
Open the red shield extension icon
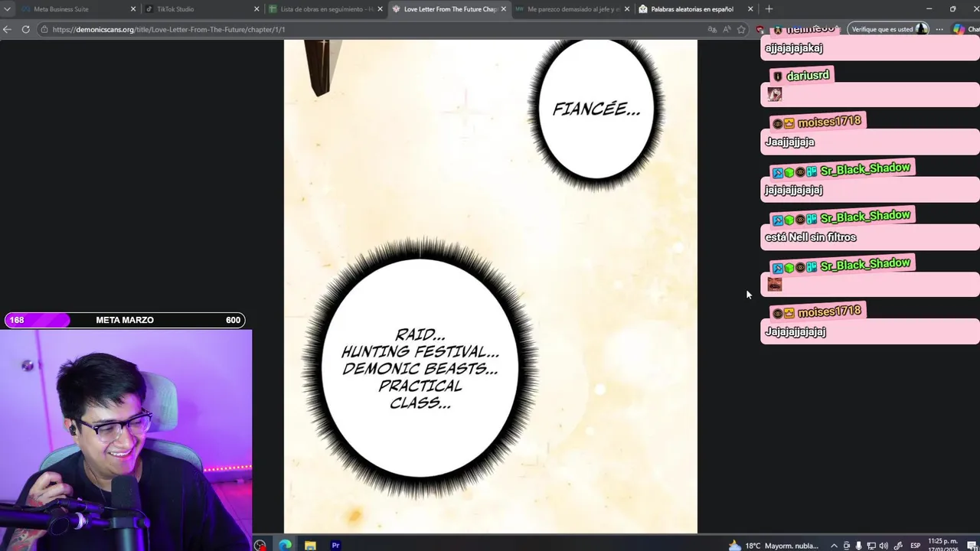point(759,29)
